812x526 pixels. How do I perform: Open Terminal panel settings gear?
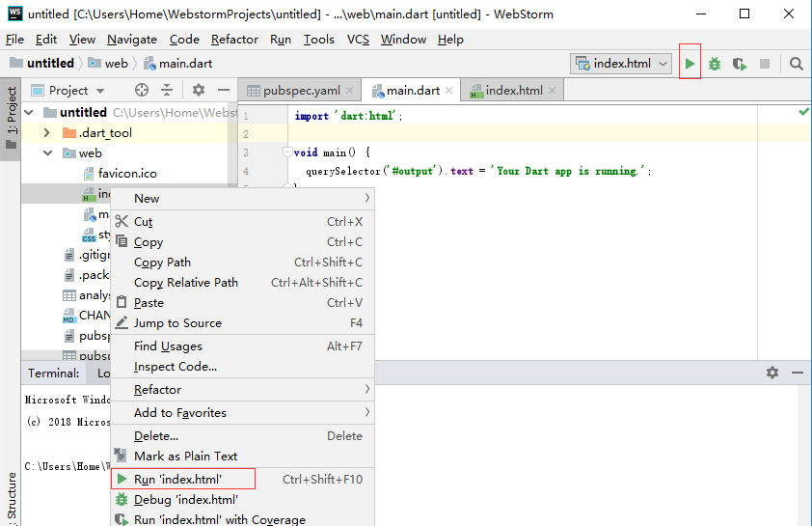coord(772,373)
